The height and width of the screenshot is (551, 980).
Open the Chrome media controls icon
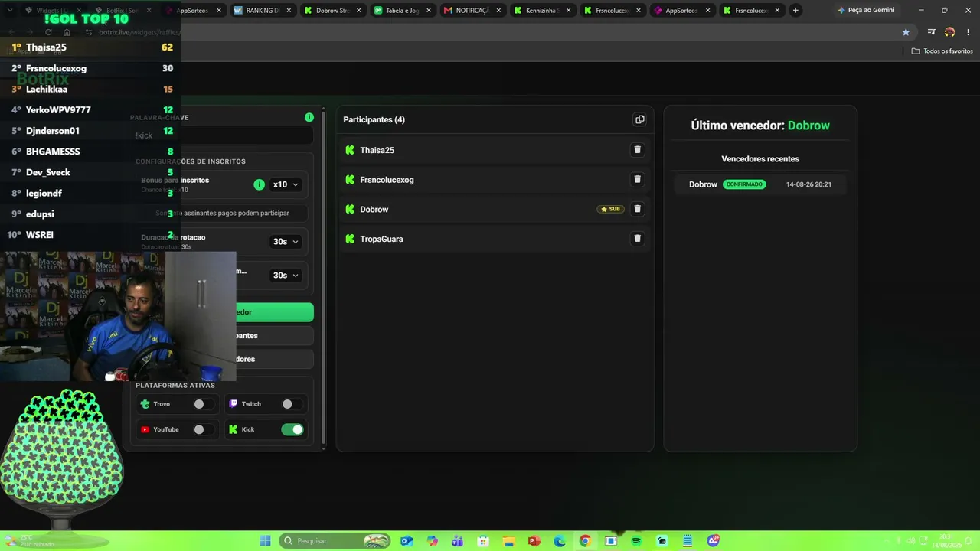coord(931,32)
